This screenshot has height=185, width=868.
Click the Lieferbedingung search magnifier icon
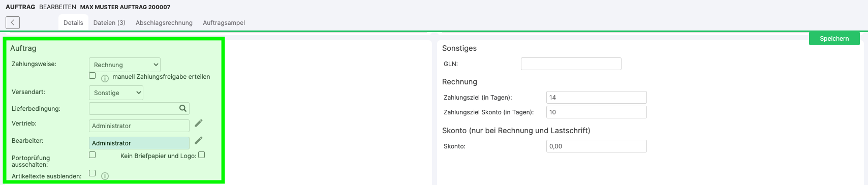coord(183,108)
